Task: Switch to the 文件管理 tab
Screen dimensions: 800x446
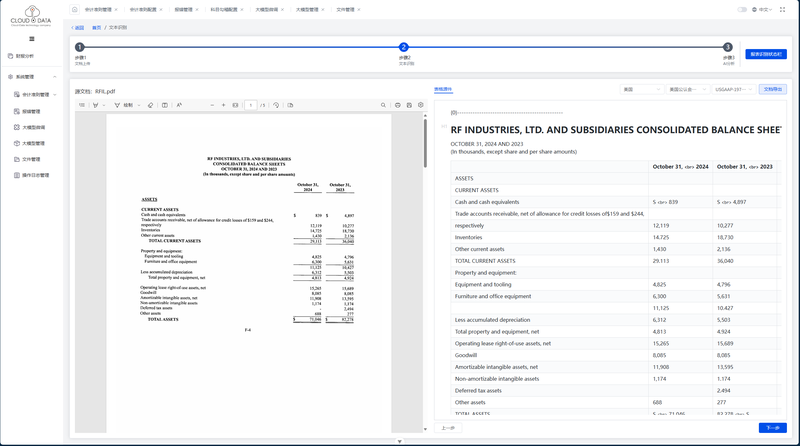Action: (x=347, y=9)
